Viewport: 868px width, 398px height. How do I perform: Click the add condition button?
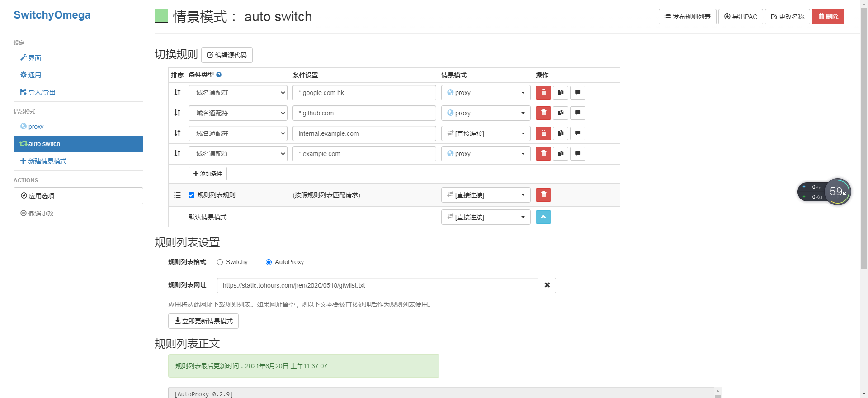tap(208, 174)
